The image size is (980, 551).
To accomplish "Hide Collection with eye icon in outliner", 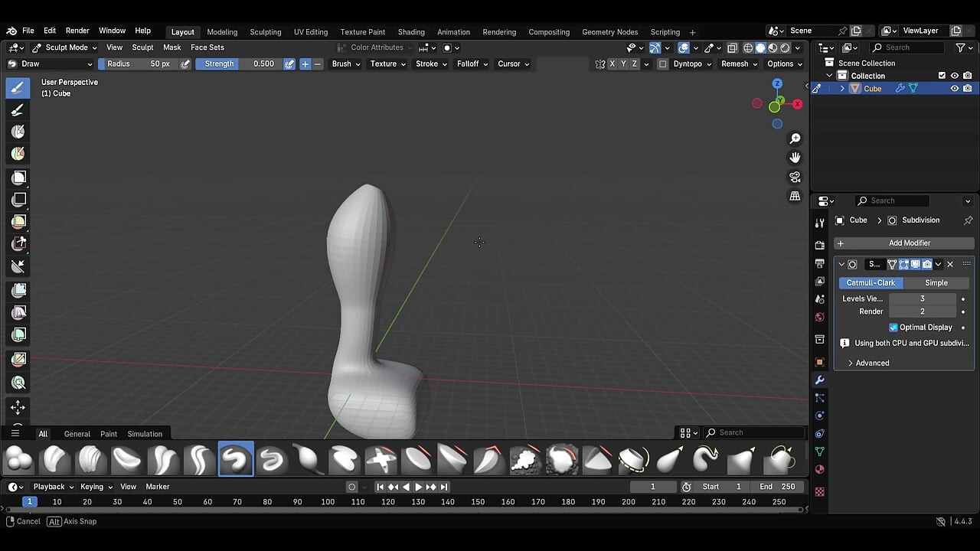I will tap(955, 76).
